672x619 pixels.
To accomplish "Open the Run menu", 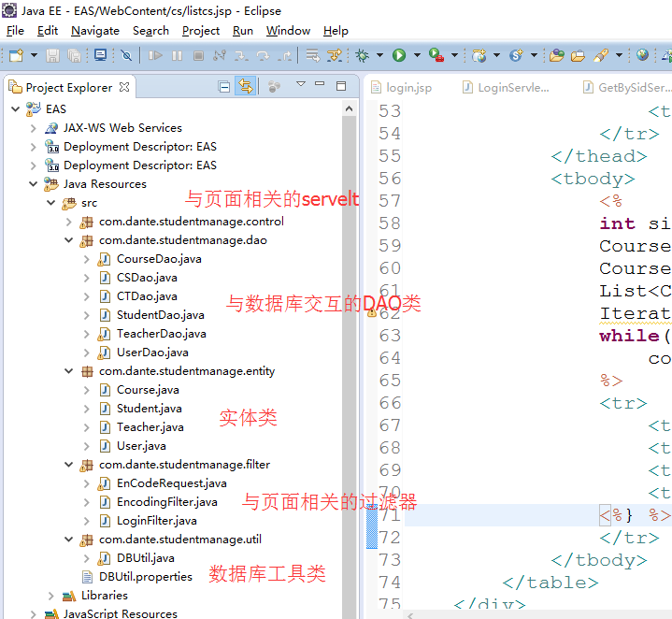I will (x=243, y=31).
